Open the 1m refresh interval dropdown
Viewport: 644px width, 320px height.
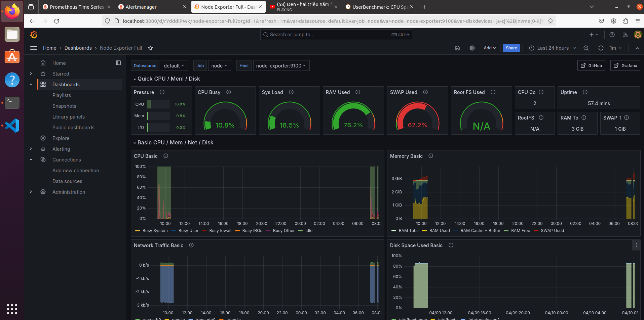point(616,48)
